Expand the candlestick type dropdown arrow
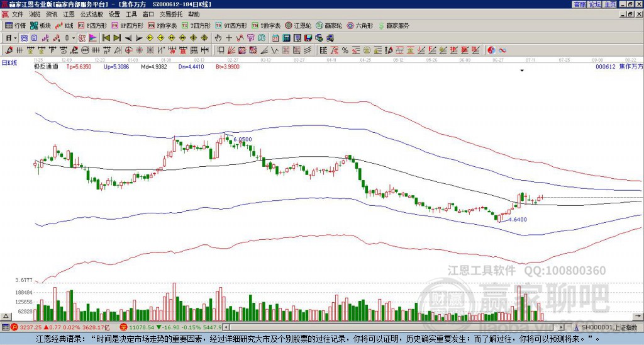Viewport: 644px width, 345px height. click(74, 38)
